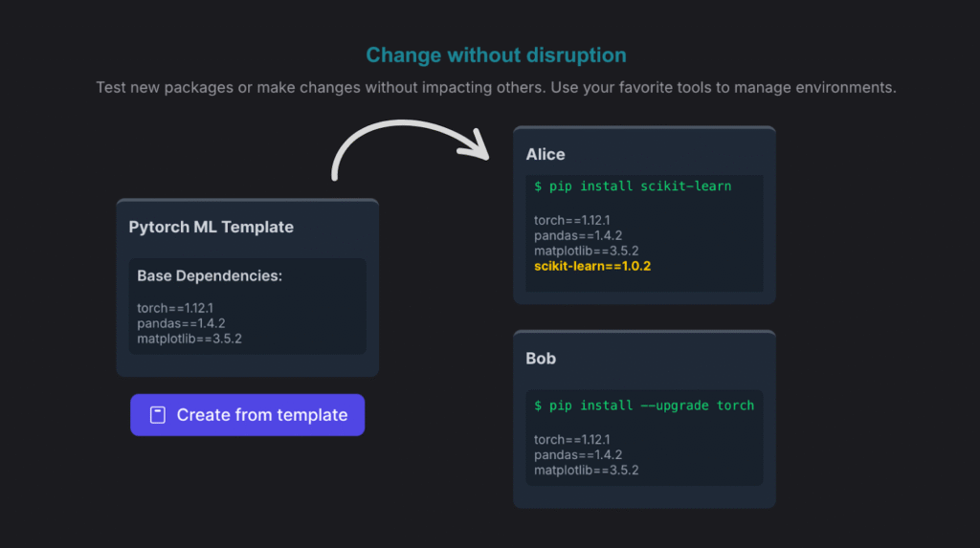Click matplotlib==3.5.2 in Bob's environment

[x=586, y=471]
